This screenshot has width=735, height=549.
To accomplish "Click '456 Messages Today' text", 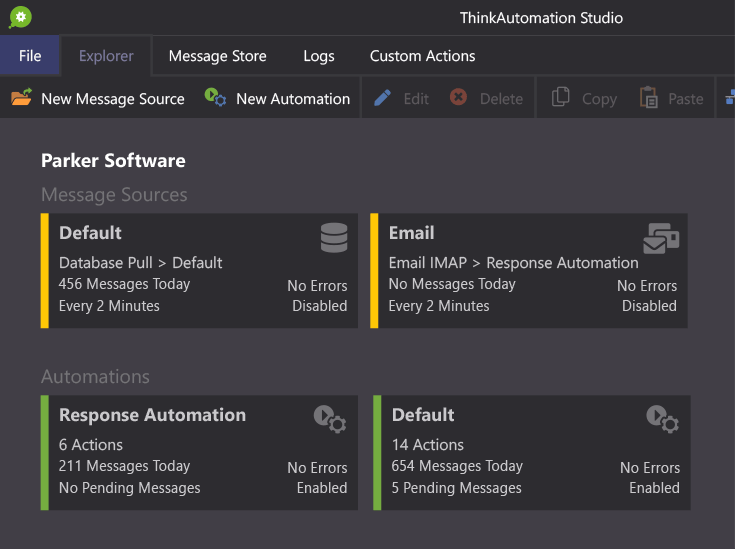I will 124,284.
